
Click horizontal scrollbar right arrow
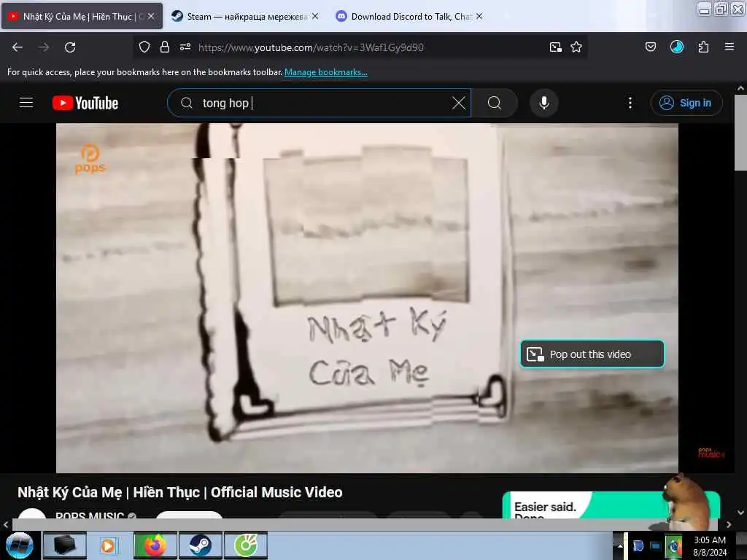(729, 524)
